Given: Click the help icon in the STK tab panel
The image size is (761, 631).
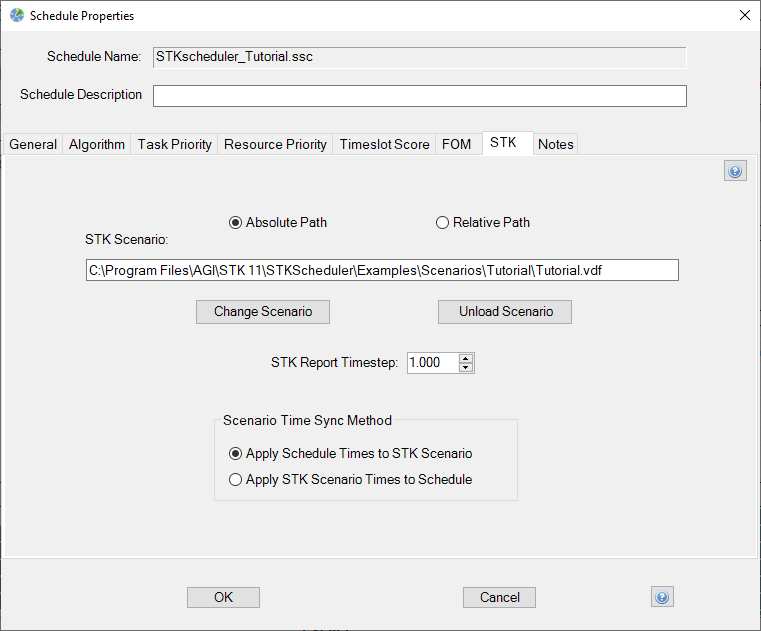Looking at the screenshot, I should coord(735,172).
